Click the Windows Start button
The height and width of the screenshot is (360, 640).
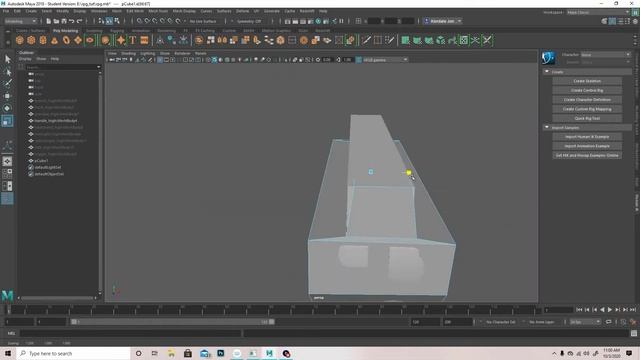8,353
